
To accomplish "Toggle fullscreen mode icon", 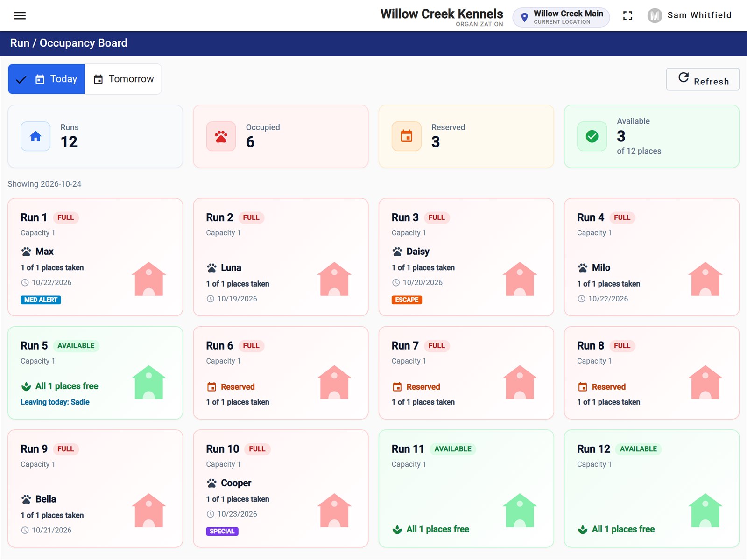I will coord(628,16).
